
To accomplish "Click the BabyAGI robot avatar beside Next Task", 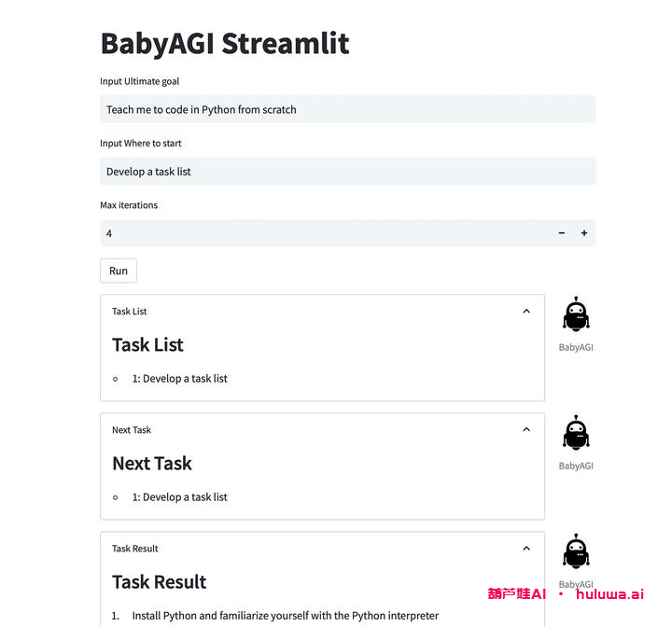I will 576,433.
